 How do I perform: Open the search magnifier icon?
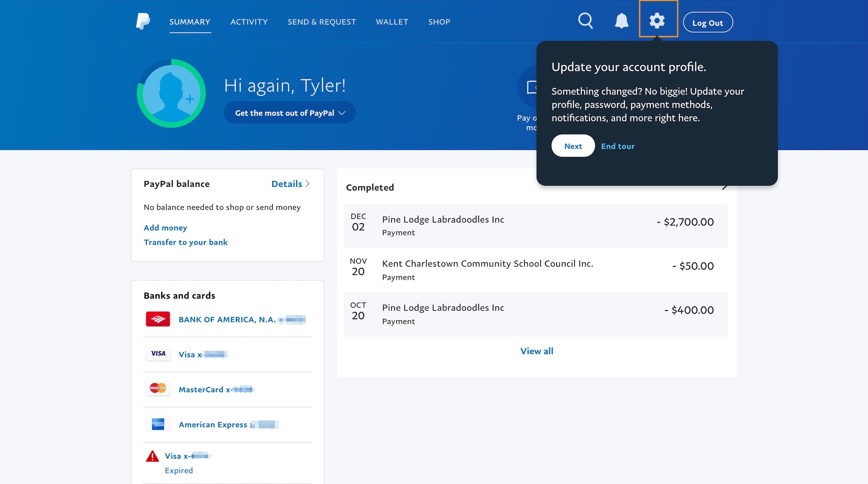point(585,21)
